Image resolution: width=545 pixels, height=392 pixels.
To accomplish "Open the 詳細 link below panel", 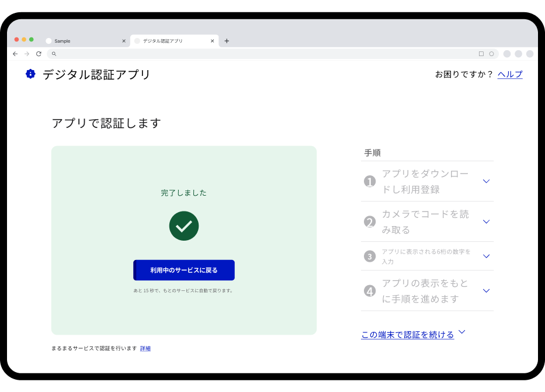I will pyautogui.click(x=145, y=349).
